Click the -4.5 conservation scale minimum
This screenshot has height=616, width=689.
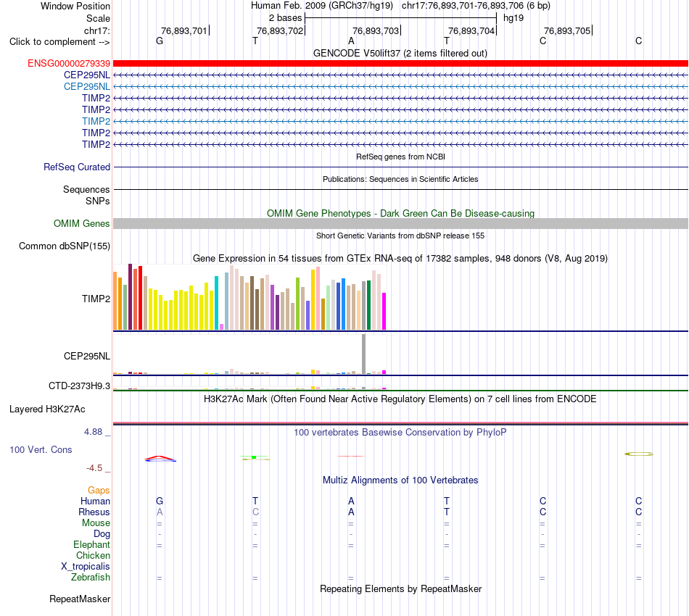(x=94, y=468)
